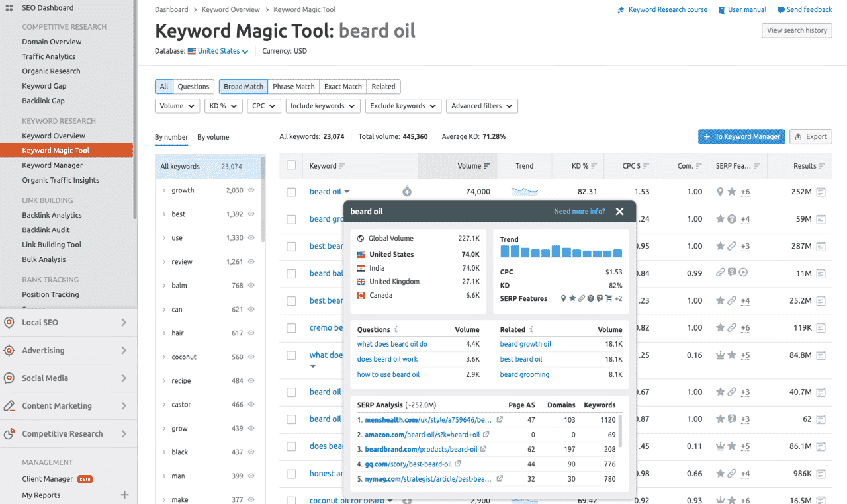847x504 pixels.
Task: Click the Questions info icon in popup
Action: (396, 329)
